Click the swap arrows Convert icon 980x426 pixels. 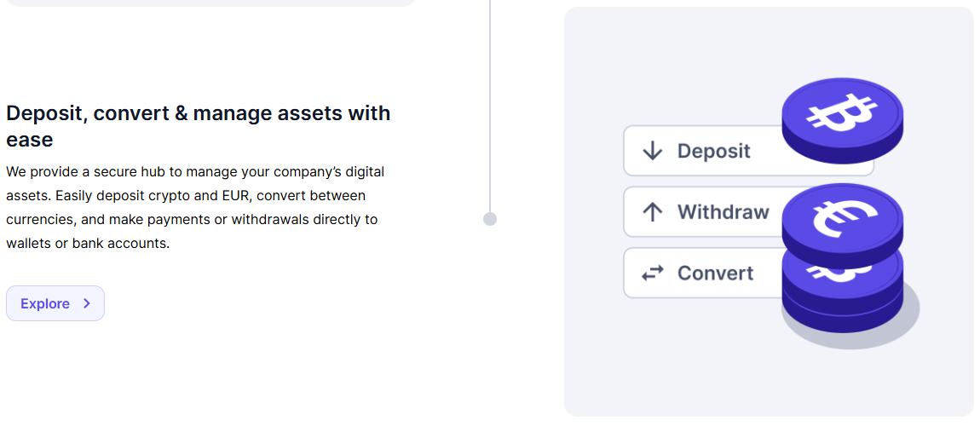coord(652,273)
